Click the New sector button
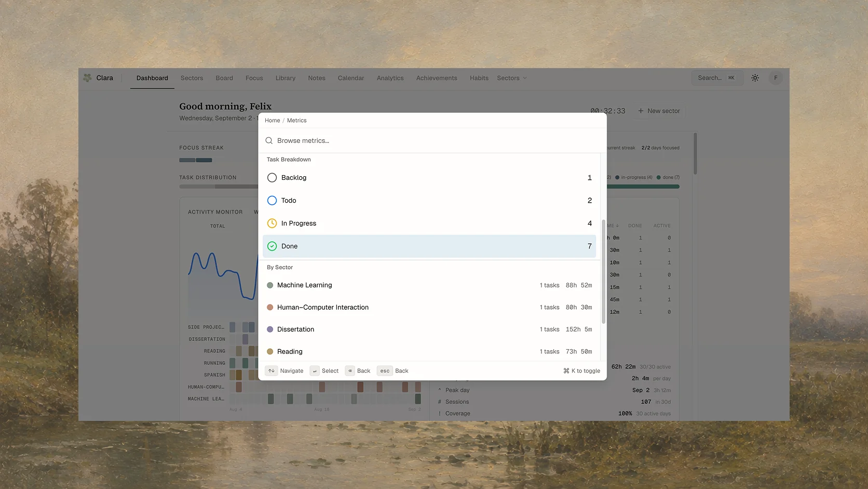This screenshot has height=489, width=868. pos(659,111)
